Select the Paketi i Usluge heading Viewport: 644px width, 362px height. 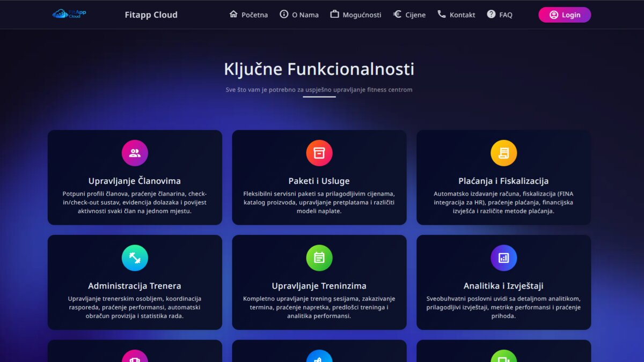[319, 181]
